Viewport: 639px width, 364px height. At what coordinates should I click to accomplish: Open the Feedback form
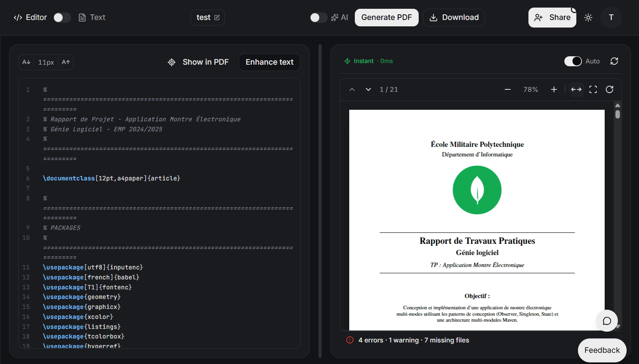(x=602, y=350)
